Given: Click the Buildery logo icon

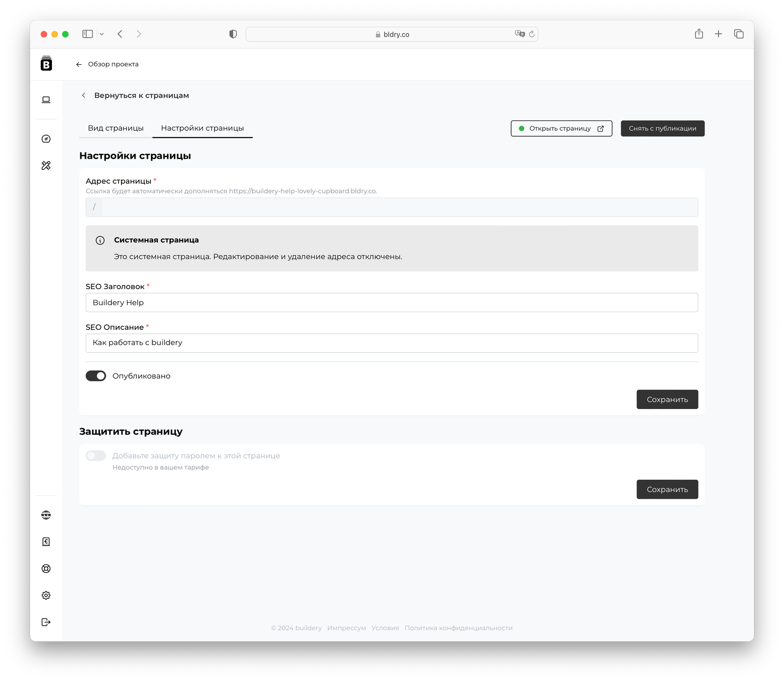Looking at the screenshot, I should 46,64.
